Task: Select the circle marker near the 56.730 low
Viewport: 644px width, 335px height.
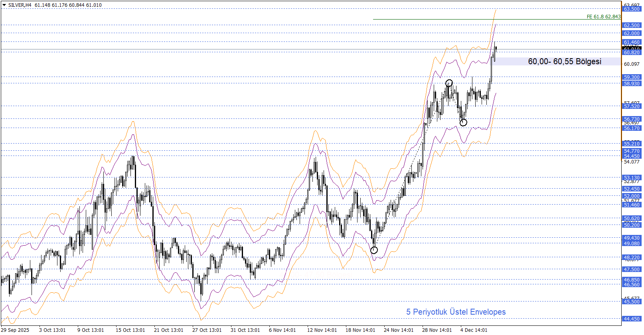Action: [463, 122]
